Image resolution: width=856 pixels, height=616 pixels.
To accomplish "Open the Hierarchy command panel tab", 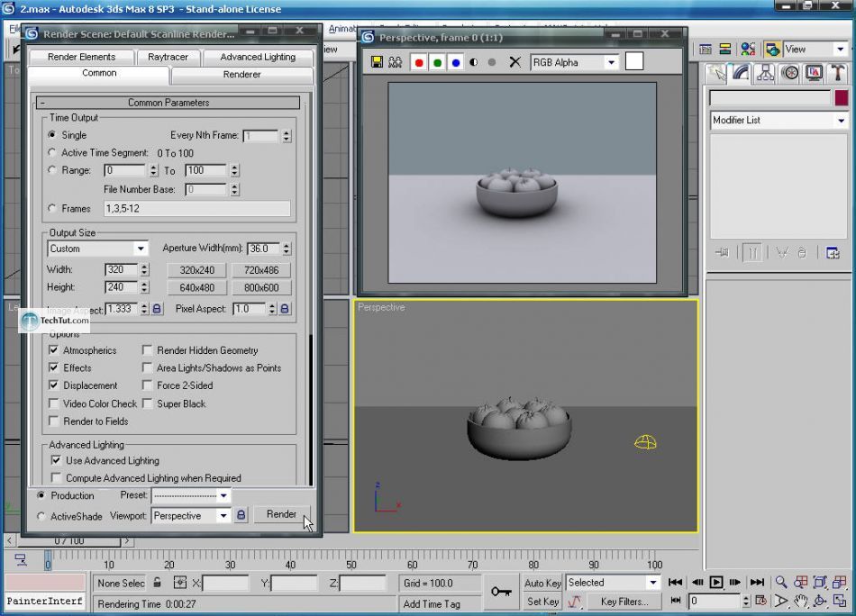I will click(766, 73).
